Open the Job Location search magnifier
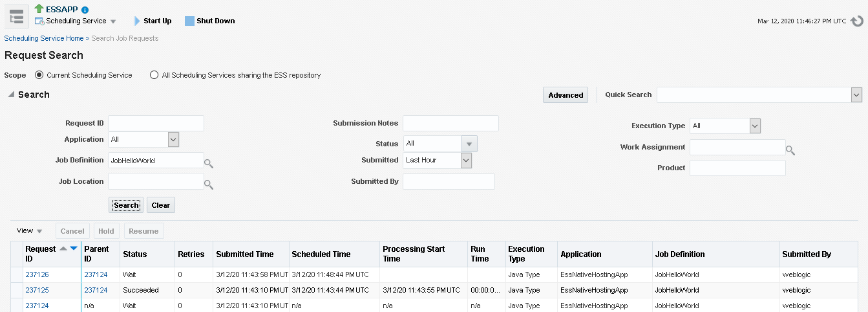Image resolution: width=868 pixels, height=312 pixels. click(209, 184)
